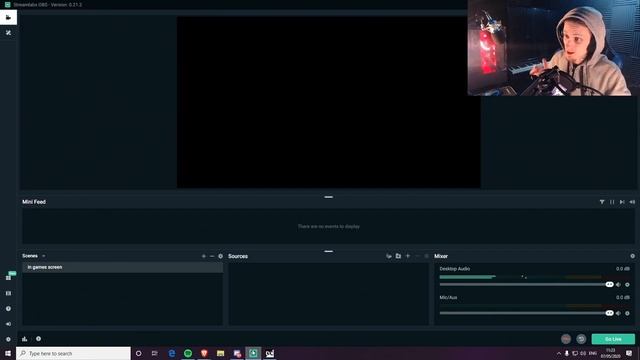640x360 pixels.
Task: Click the 'Mic/Aux' label in Mixer
Action: pyautogui.click(x=448, y=298)
